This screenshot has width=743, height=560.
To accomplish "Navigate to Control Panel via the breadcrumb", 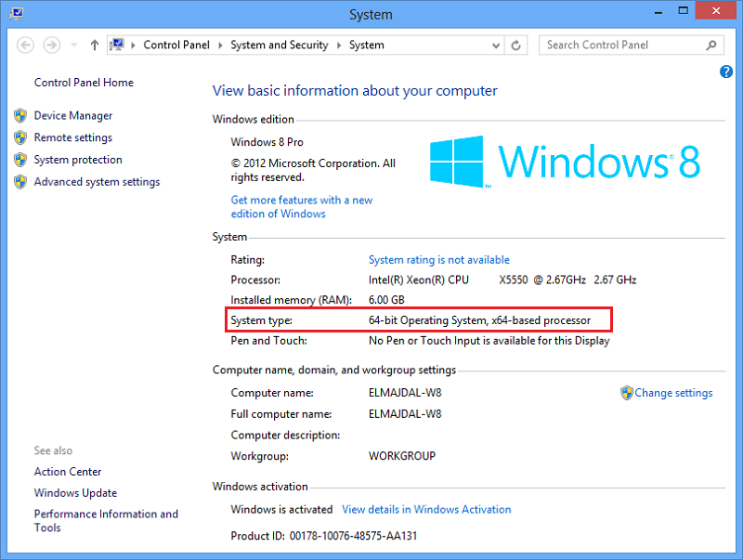I will coord(177,45).
